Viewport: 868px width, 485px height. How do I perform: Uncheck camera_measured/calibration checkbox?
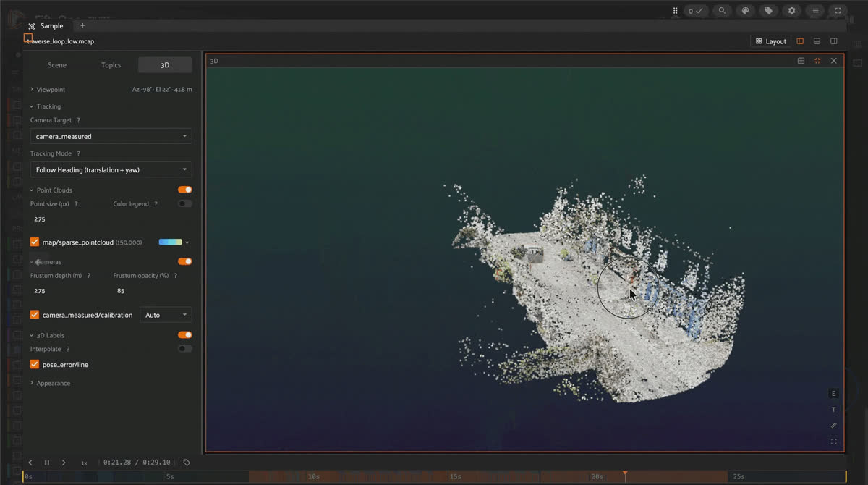click(x=35, y=315)
